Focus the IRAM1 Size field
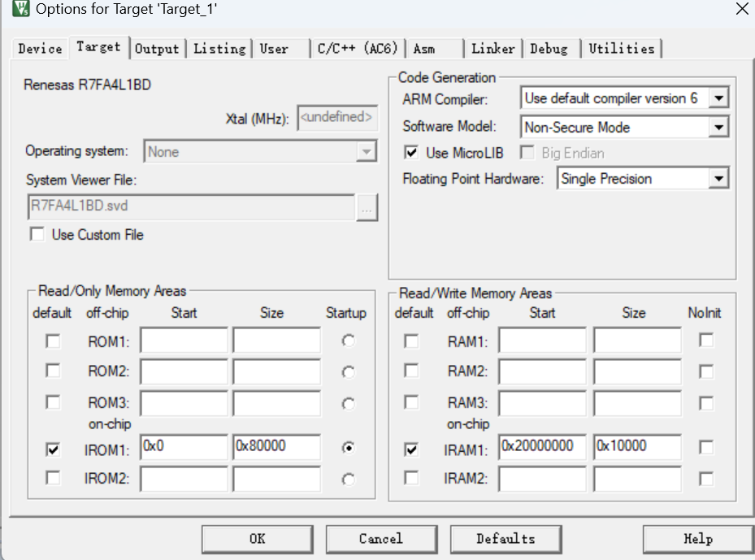 (x=637, y=447)
